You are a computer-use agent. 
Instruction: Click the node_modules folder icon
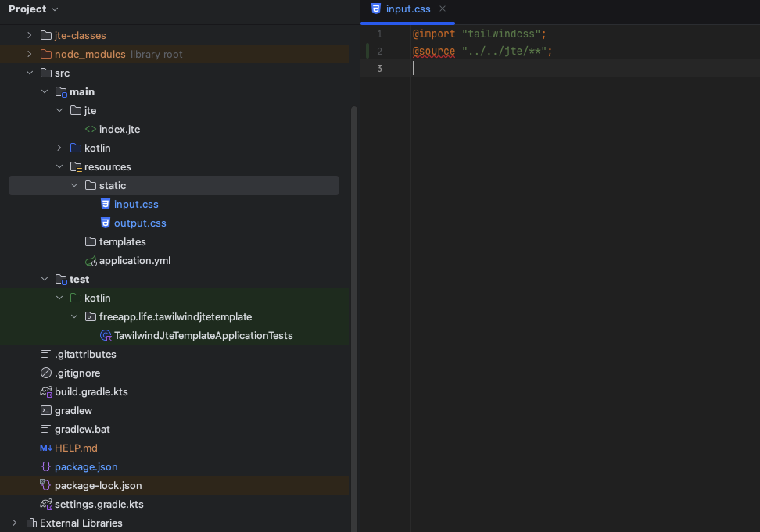click(x=46, y=54)
